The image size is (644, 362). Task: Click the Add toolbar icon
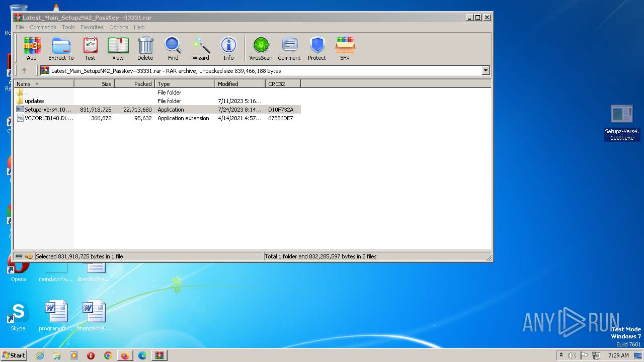[x=32, y=49]
